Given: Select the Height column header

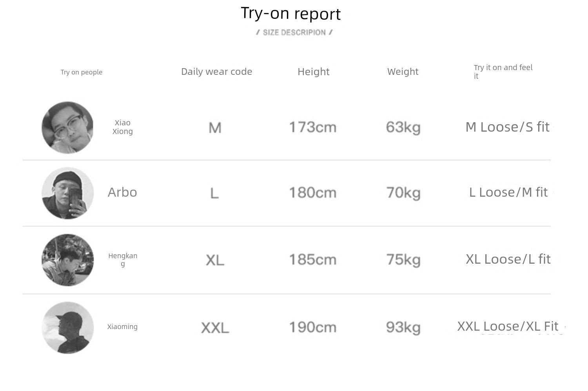Looking at the screenshot, I should click(x=314, y=72).
